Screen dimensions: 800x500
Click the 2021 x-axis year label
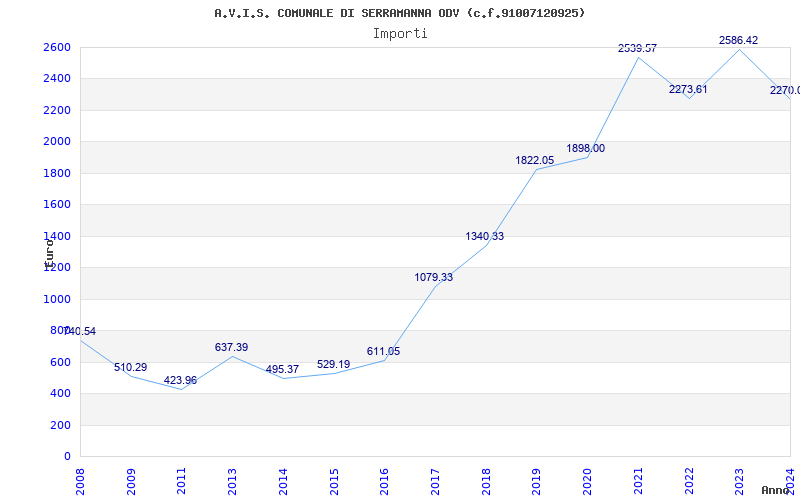pyautogui.click(x=638, y=482)
